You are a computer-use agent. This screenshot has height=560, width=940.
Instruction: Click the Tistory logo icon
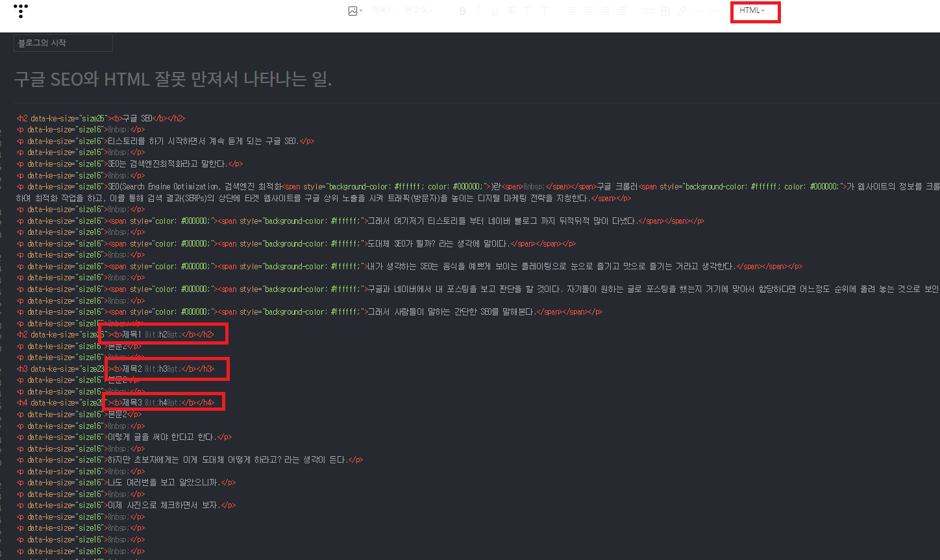coord(21,11)
